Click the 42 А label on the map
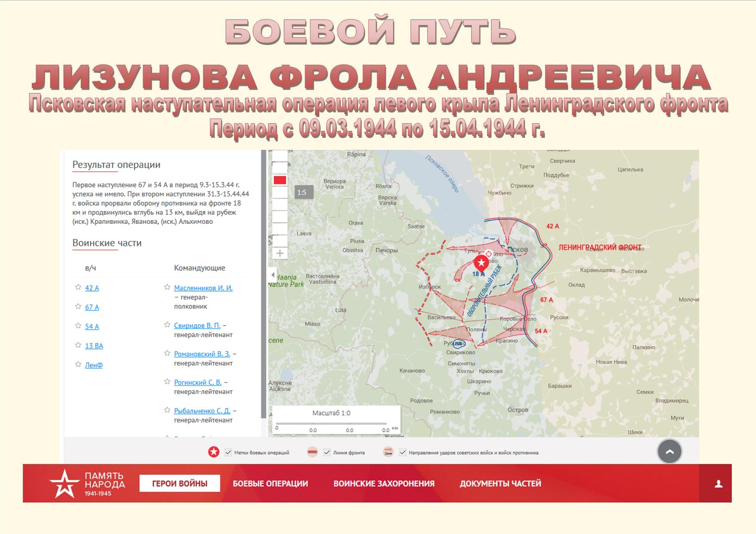756x534 pixels. click(553, 226)
